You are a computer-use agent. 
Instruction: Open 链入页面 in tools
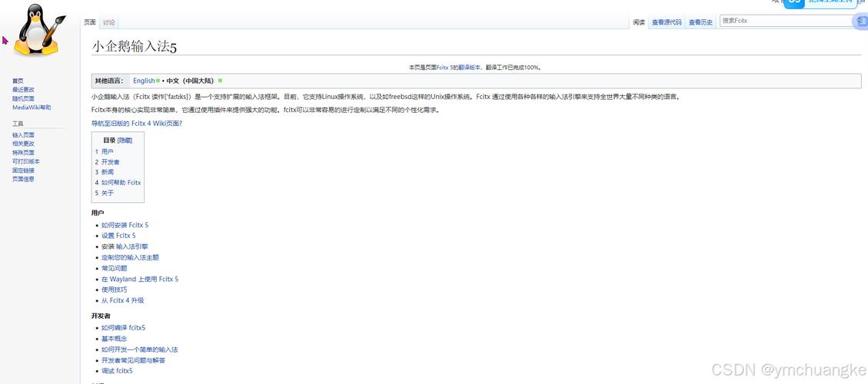click(x=23, y=135)
